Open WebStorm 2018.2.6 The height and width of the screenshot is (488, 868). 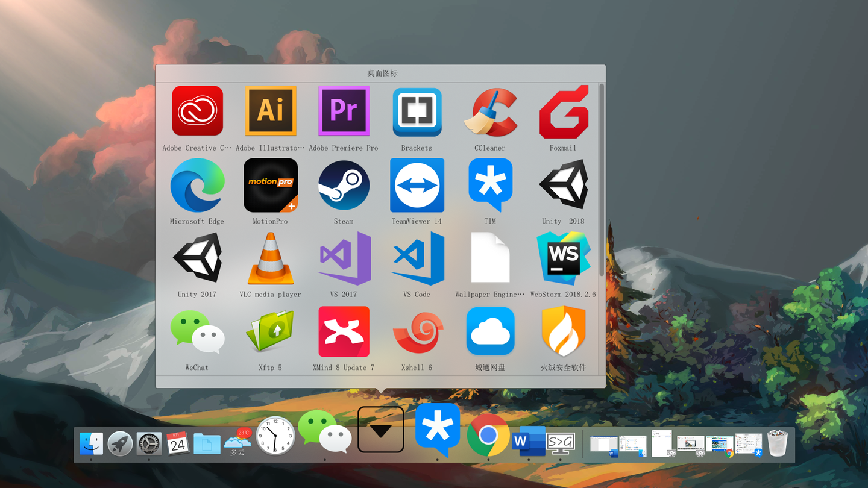[563, 258]
